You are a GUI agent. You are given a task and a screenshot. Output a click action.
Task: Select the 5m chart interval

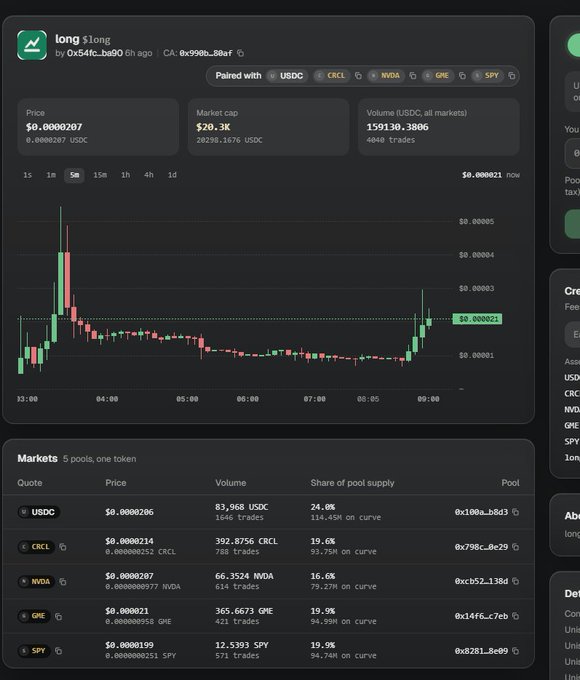(x=74, y=175)
